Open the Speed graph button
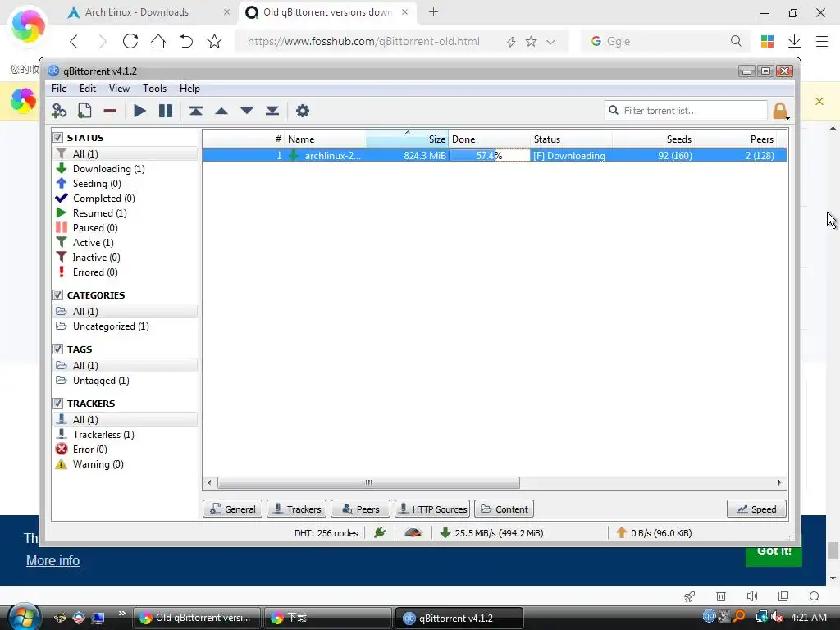The height and width of the screenshot is (630, 840). pyautogui.click(x=756, y=509)
